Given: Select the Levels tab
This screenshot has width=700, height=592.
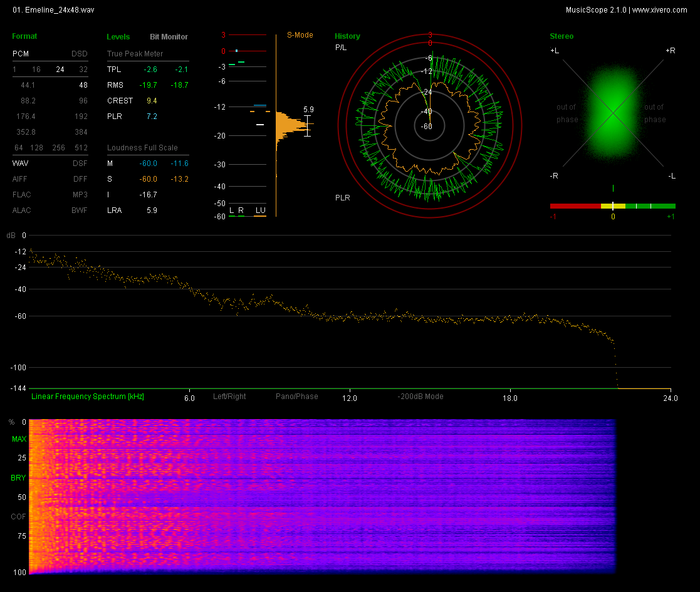Looking at the screenshot, I should point(118,37).
